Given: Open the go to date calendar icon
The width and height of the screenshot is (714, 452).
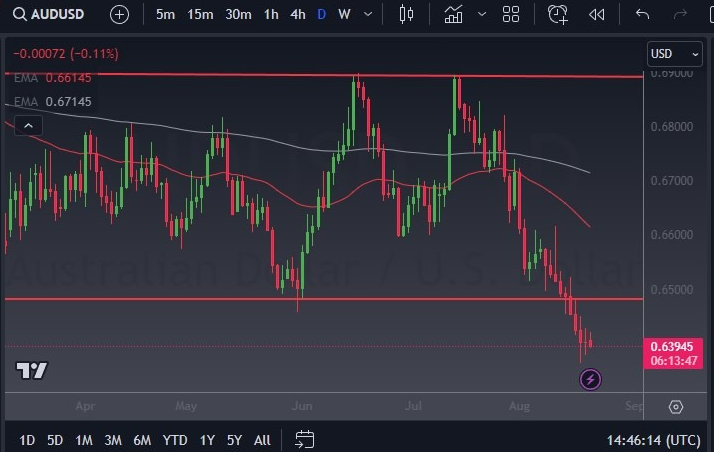Looking at the screenshot, I should coord(305,439).
